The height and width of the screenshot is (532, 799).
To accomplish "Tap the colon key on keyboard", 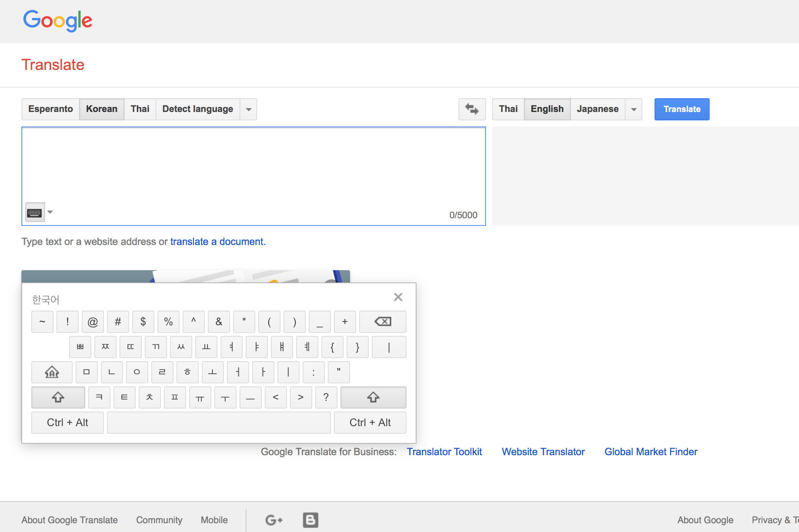I will point(314,372).
